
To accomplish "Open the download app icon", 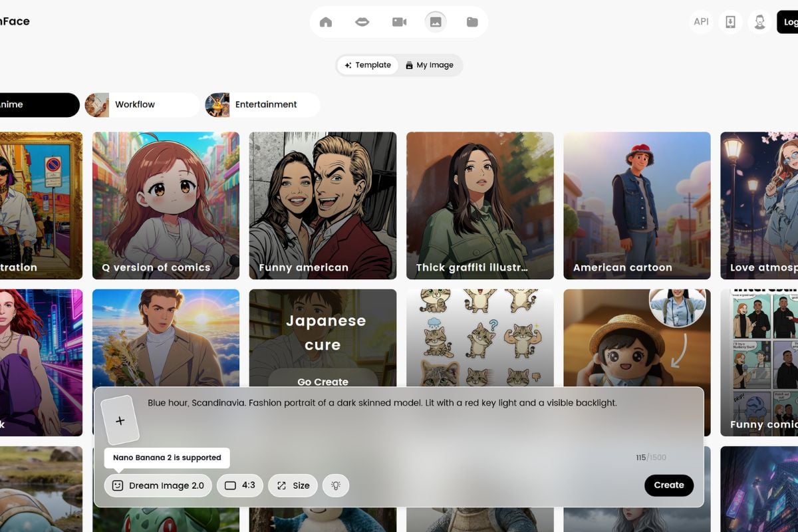I will [730, 22].
